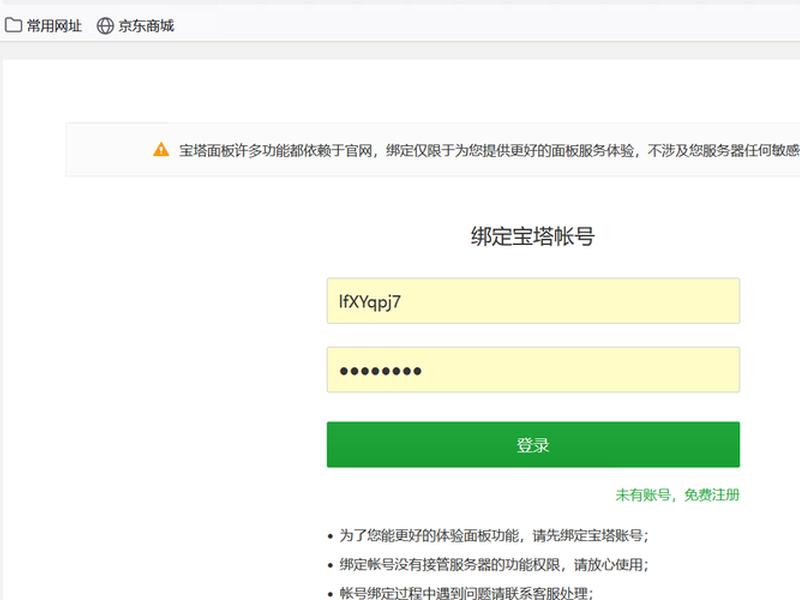Image resolution: width=800 pixels, height=600 pixels.
Task: Focus the username field containing lfXYqpj7
Action: pyautogui.click(x=533, y=301)
